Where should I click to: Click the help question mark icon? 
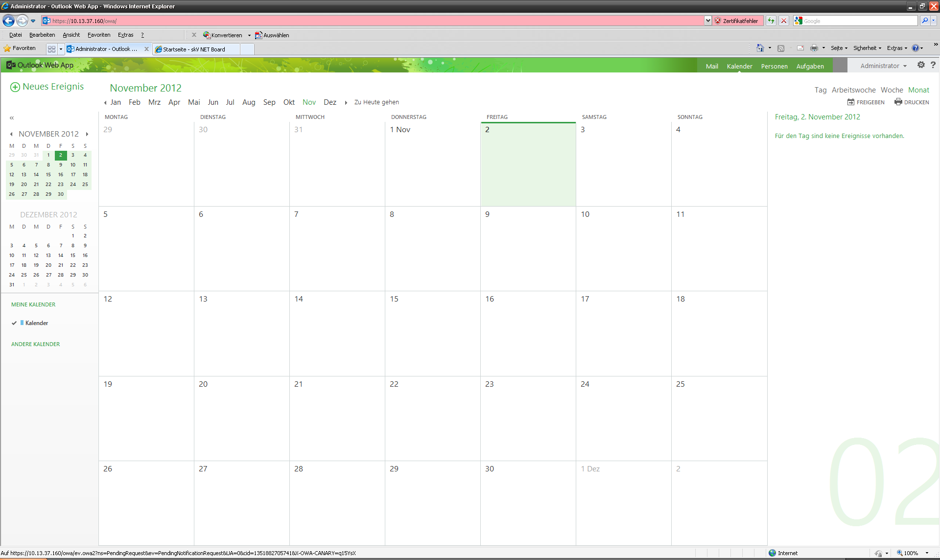(933, 65)
